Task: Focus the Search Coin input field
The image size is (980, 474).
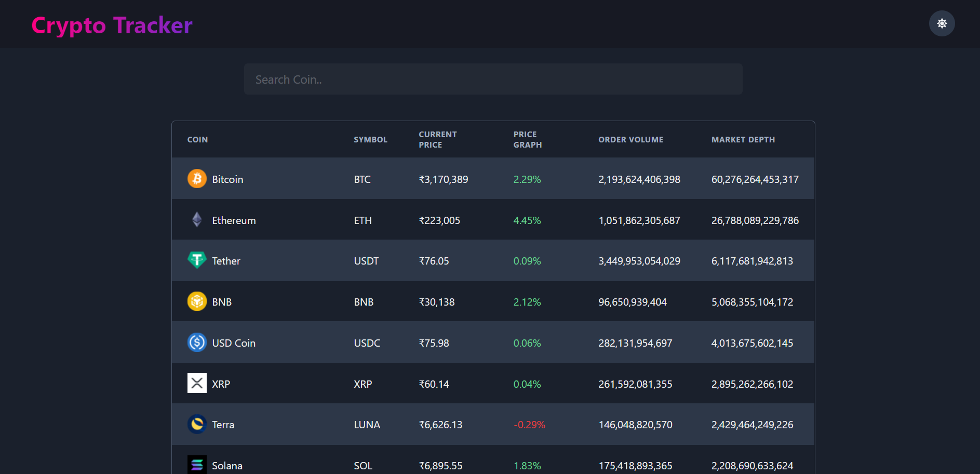Action: [493, 80]
